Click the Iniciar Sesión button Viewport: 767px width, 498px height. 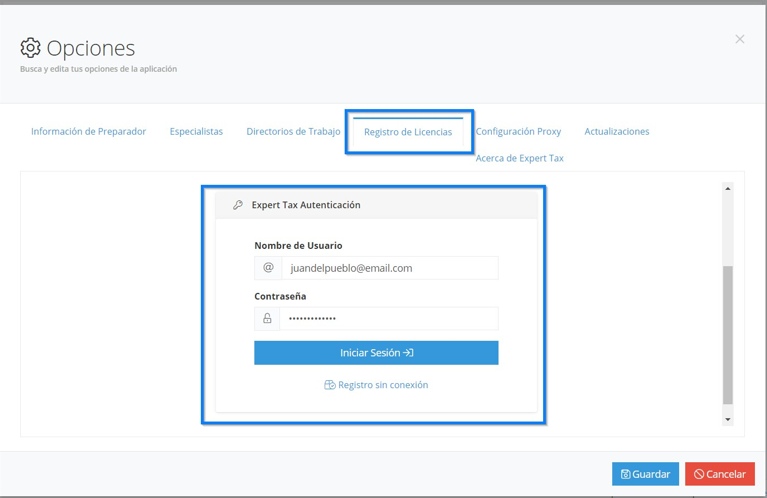(376, 353)
